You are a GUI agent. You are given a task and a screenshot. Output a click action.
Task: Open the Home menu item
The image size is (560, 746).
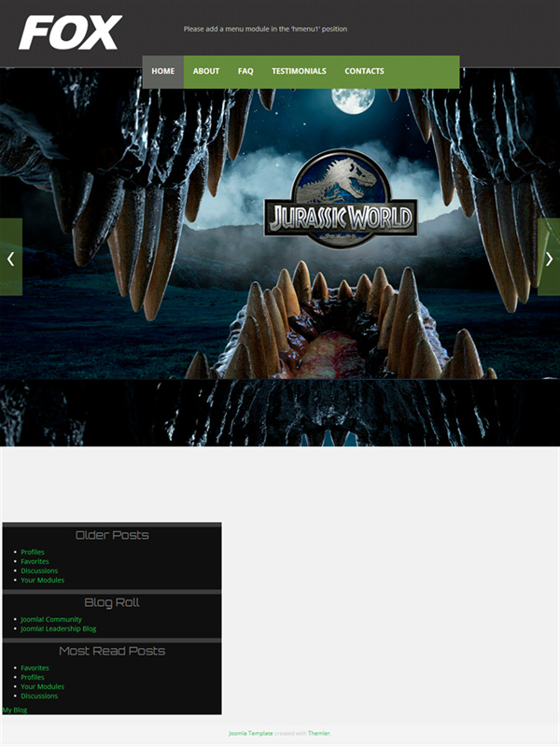coord(163,71)
